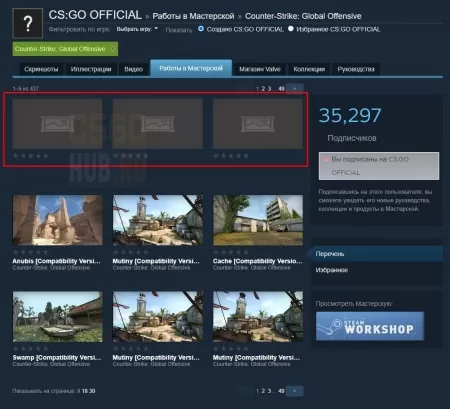The height and width of the screenshot is (409, 450).
Task: Click game subtitle under the Anubis title
Action: point(51,268)
